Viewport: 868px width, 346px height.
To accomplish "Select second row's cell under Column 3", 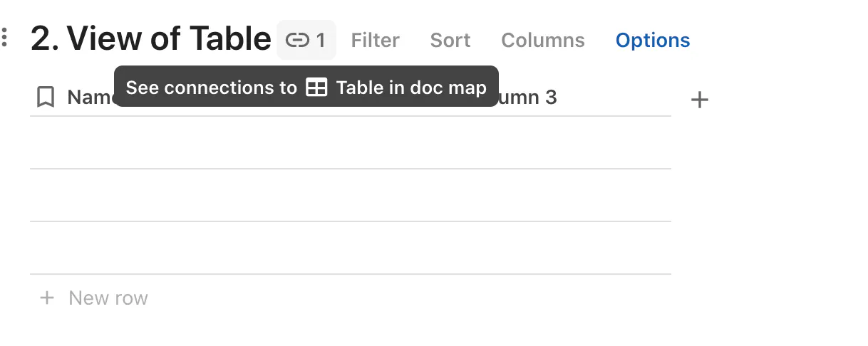I will pyautogui.click(x=564, y=195).
